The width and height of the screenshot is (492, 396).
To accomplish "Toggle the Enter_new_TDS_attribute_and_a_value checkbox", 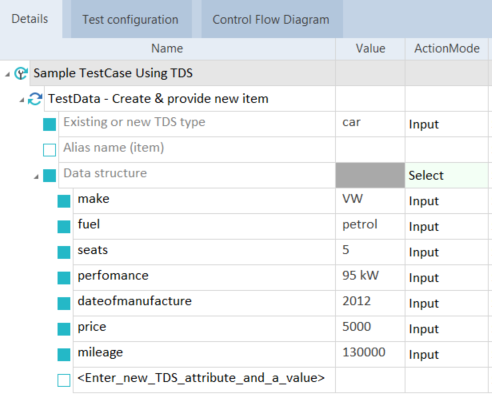I will pyautogui.click(x=64, y=380).
